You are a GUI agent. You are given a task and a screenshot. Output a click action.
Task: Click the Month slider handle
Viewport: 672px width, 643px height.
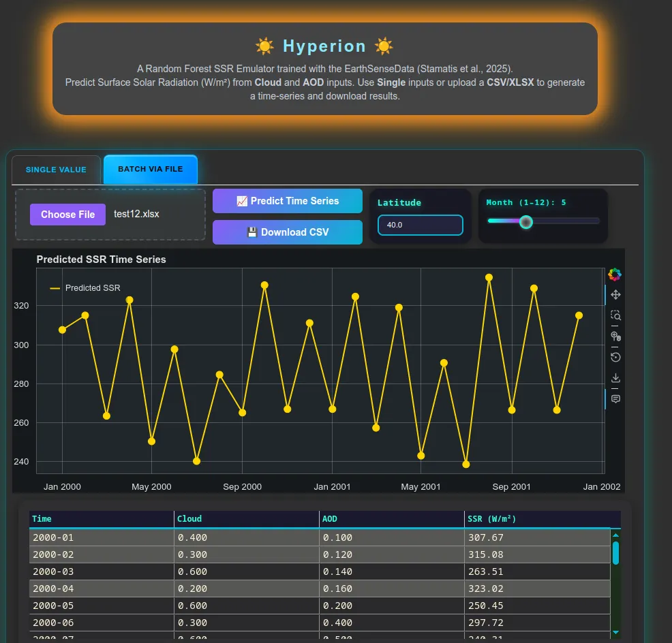[x=525, y=221]
